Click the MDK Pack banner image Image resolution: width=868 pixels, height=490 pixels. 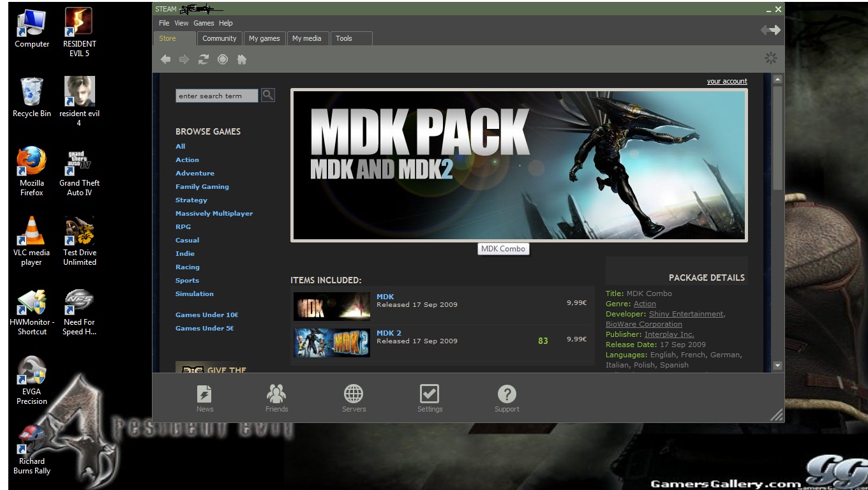519,165
